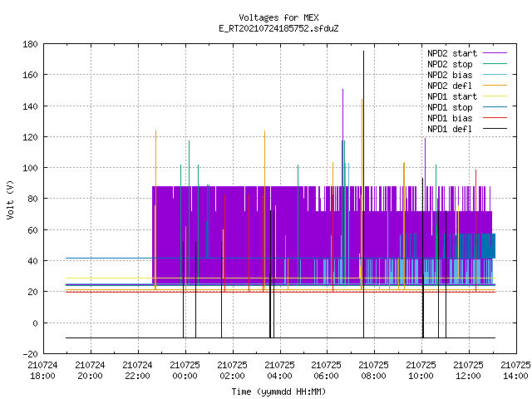Click the NPD2 bias legend label

coord(450,75)
